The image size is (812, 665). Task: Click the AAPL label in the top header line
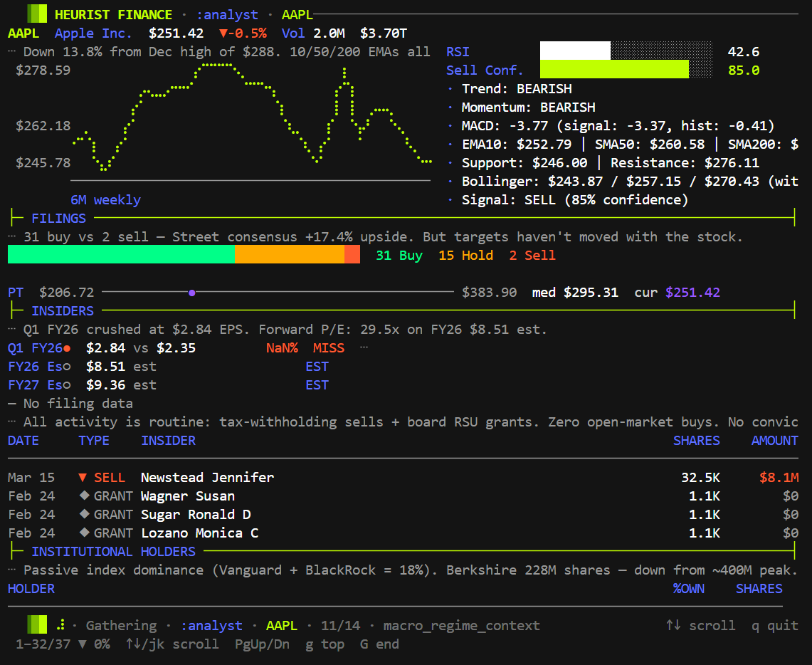297,14
